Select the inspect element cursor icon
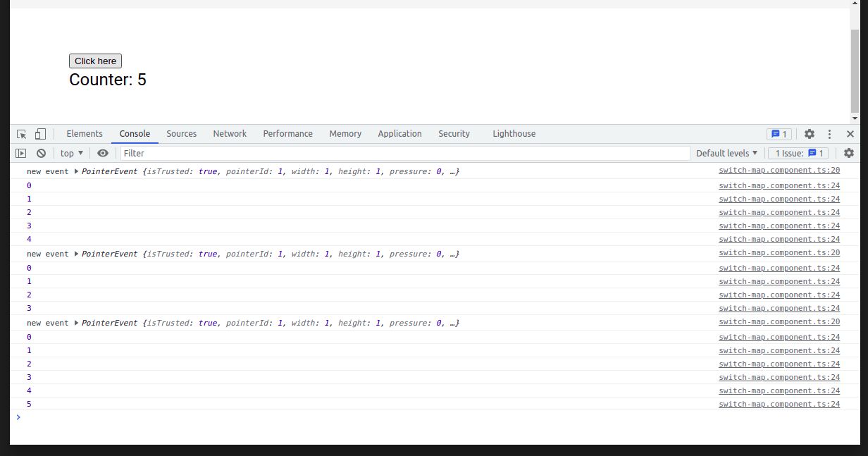Viewport: 868px width, 456px height. pos(21,133)
